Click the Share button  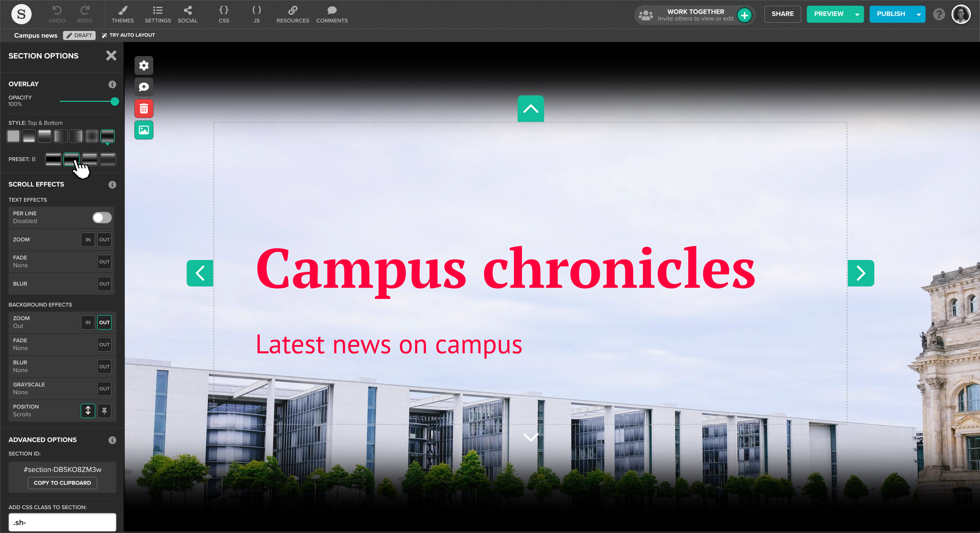click(x=783, y=14)
